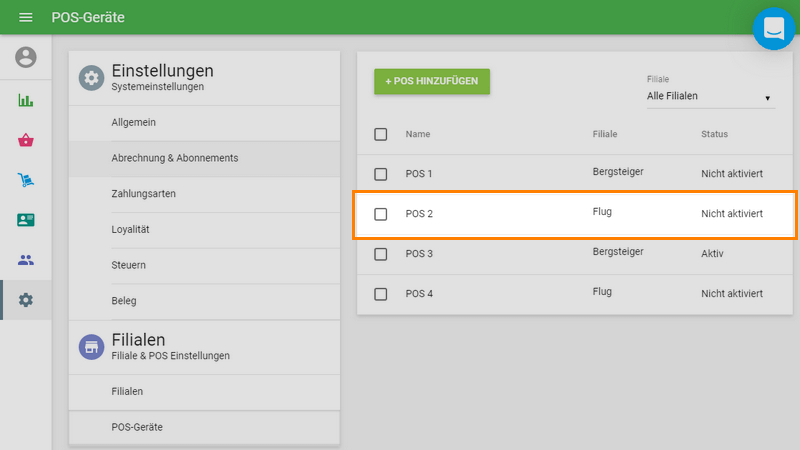Screen dimensions: 800x450
Task: Click the Einstellungen gear header icon
Action: coord(91,78)
